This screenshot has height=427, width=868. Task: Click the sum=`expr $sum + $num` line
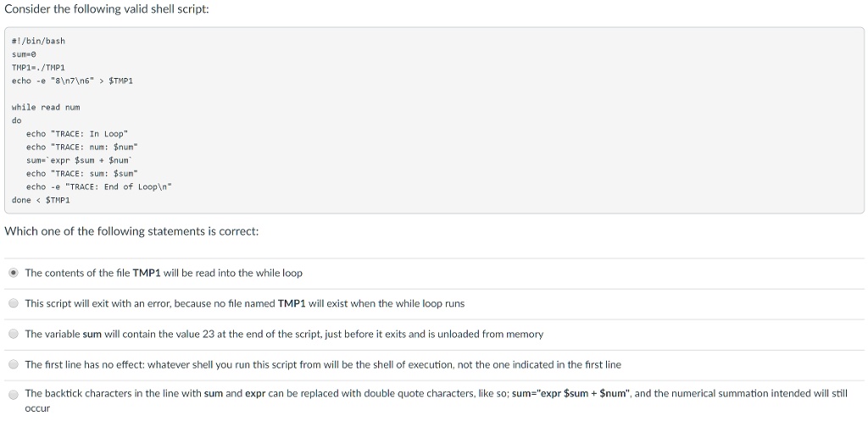pos(80,160)
